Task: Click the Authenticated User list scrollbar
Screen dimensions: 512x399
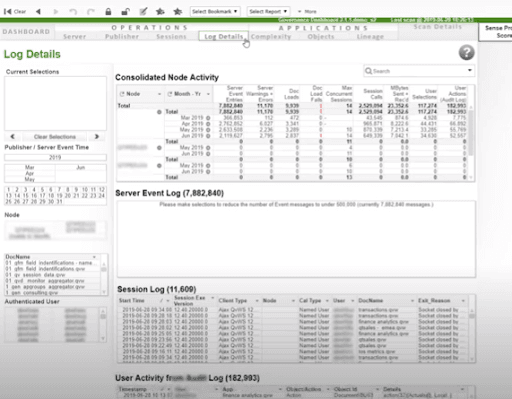Action: (103, 325)
